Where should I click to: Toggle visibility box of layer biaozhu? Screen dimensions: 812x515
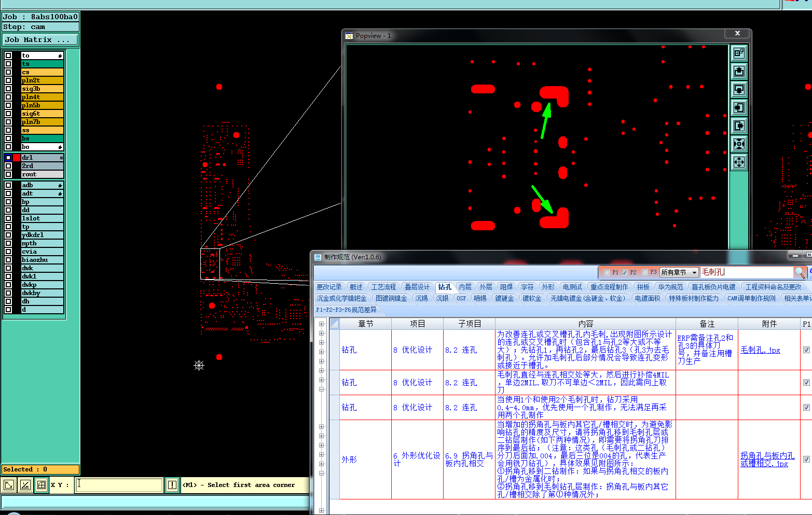[8, 260]
